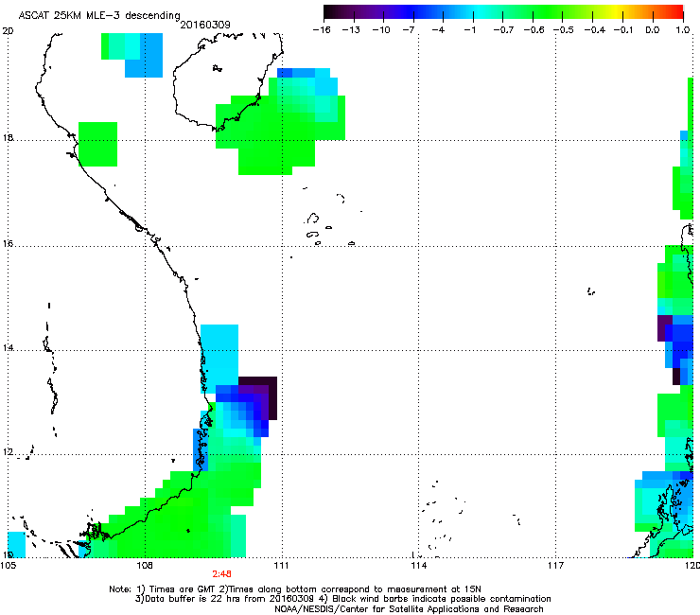Click the -16 color scale label
The image size is (700, 615).
point(322,30)
